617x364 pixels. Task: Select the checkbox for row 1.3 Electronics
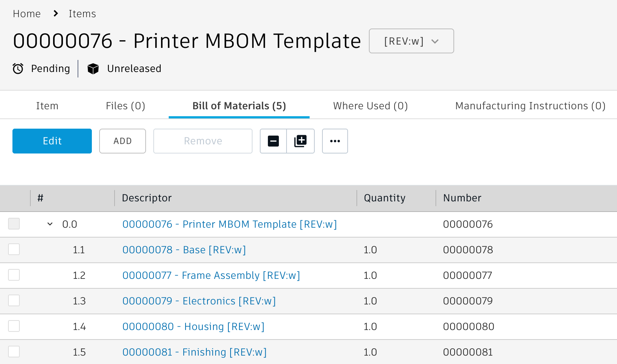(x=14, y=300)
